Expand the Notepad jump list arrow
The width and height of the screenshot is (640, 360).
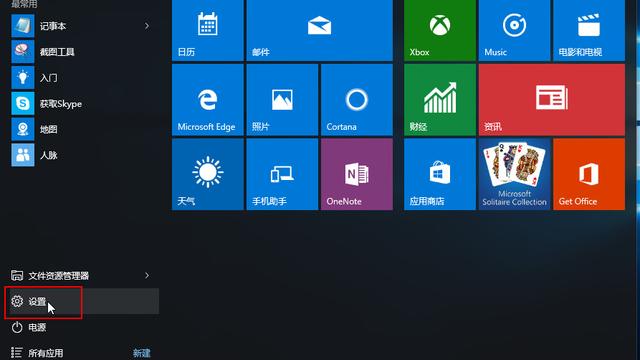pos(147,26)
